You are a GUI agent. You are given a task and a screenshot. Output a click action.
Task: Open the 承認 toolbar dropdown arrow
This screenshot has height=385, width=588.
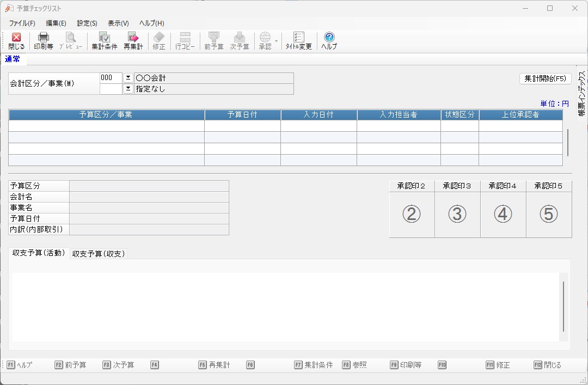click(x=276, y=41)
